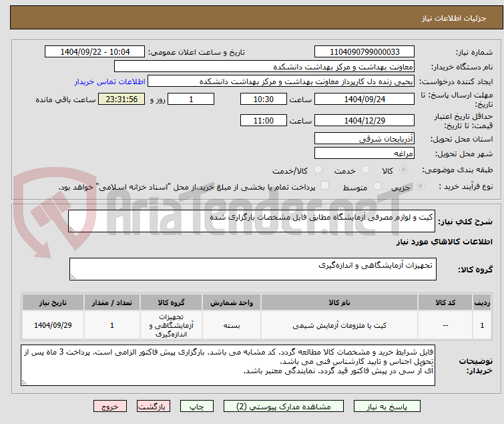Image resolution: width=504 pixels, height=424 pixels.
Task: Click the شرح کلی نیاز text area
Action: coord(252,221)
